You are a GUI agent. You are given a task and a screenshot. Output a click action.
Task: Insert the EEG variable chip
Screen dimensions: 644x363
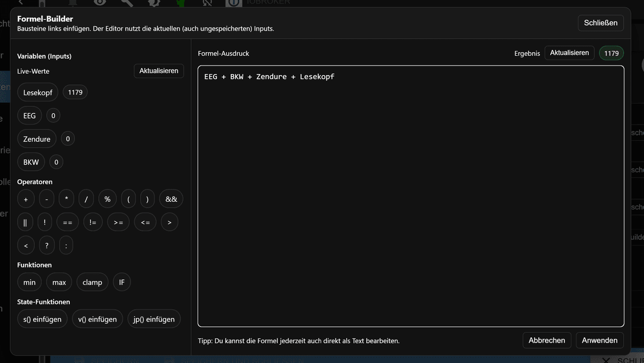click(30, 115)
